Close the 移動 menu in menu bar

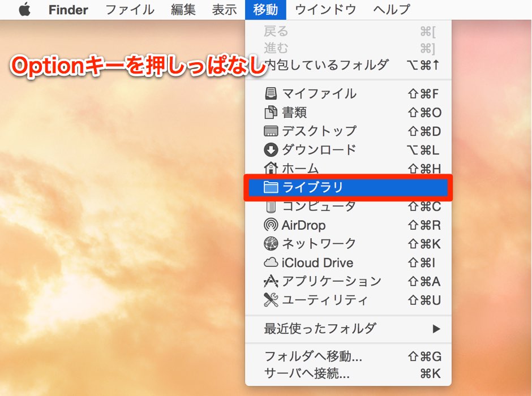tap(265, 10)
